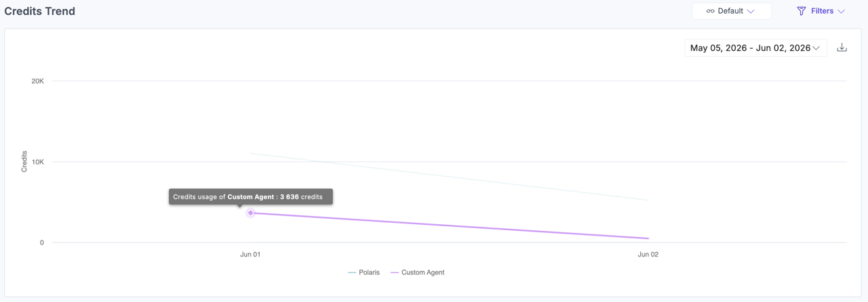Click the Polaris legend color line
Screen dimensions: 868x302
(x=352, y=272)
